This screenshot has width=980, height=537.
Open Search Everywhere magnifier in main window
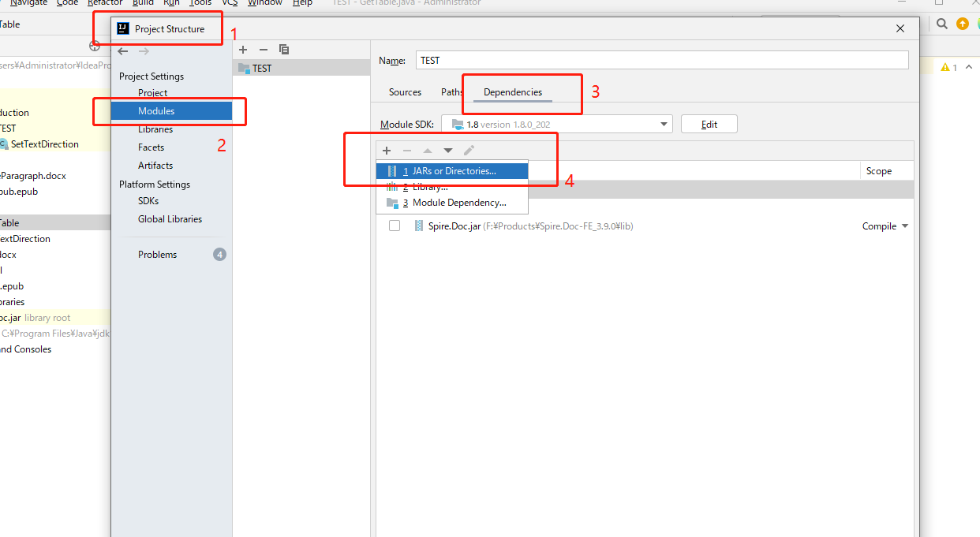[942, 24]
